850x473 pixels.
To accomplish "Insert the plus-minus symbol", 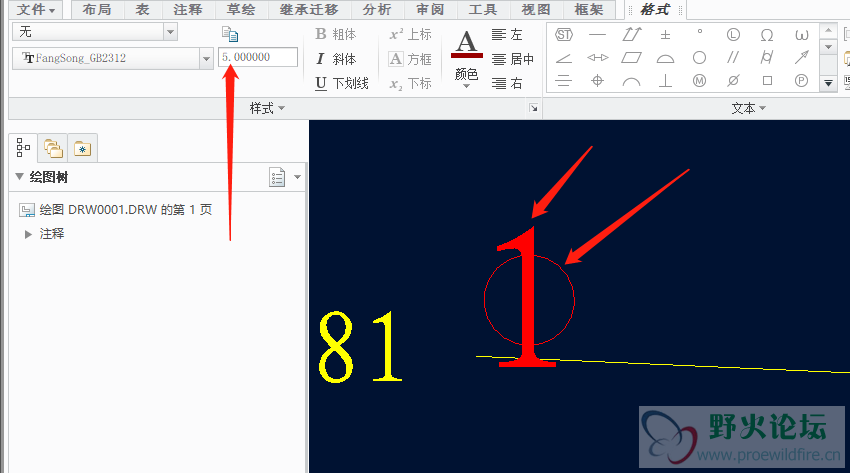I will [x=665, y=35].
